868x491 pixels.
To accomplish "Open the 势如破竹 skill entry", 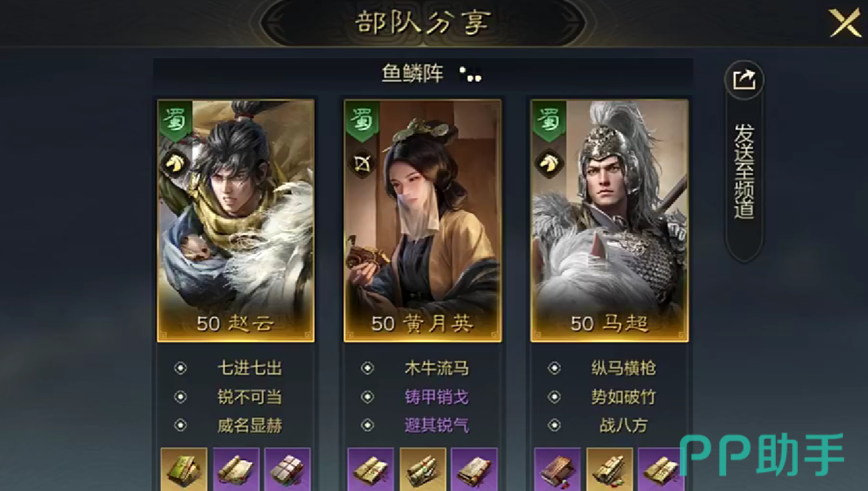I will pos(623,397).
